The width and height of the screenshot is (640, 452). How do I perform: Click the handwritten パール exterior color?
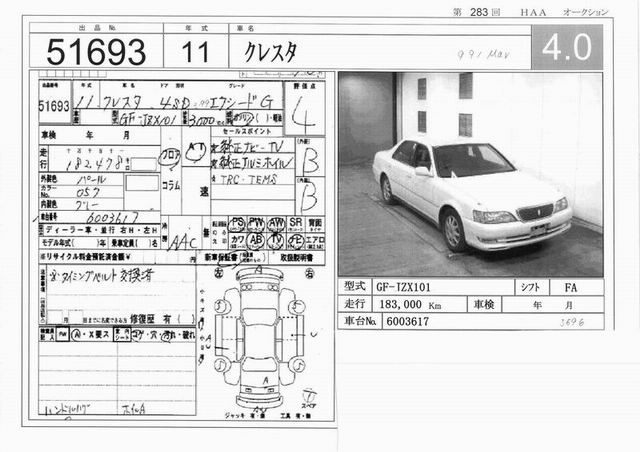point(91,180)
